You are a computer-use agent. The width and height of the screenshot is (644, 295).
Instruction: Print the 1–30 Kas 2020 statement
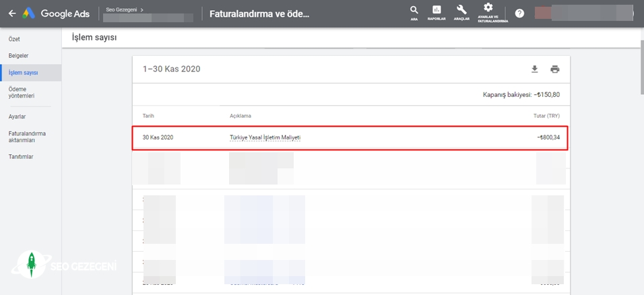coord(555,69)
